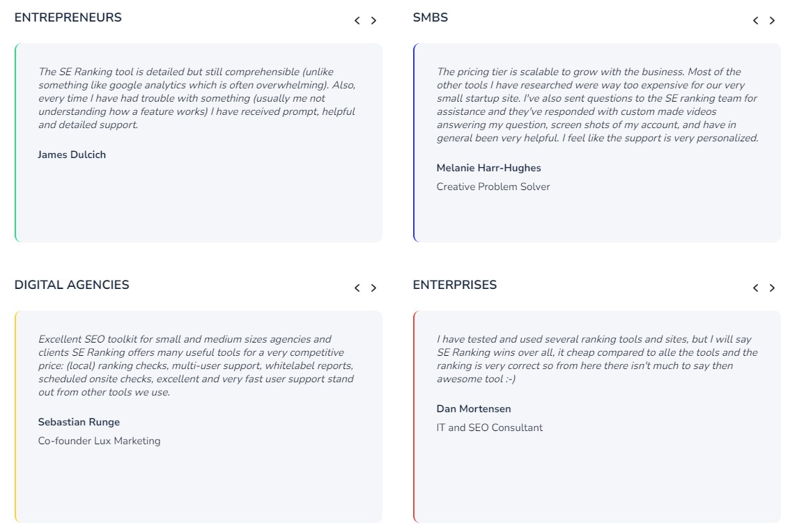797x532 pixels.
Task: Show previous SMBS testimonial
Action: click(x=756, y=20)
